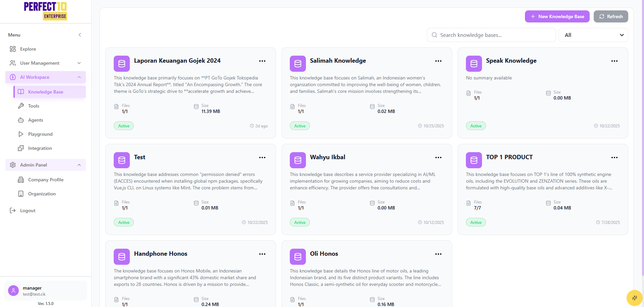Go to Explore page
The height and width of the screenshot is (307, 644).
click(46, 49)
